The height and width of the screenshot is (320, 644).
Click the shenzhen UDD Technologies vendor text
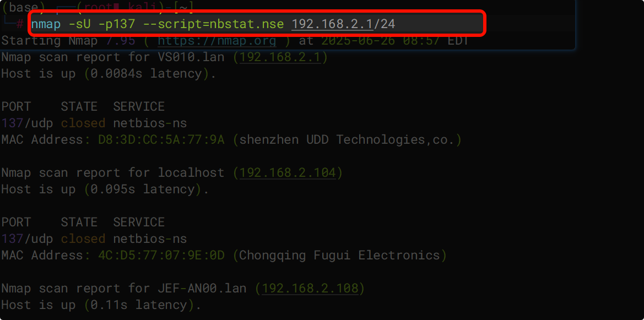click(x=347, y=140)
